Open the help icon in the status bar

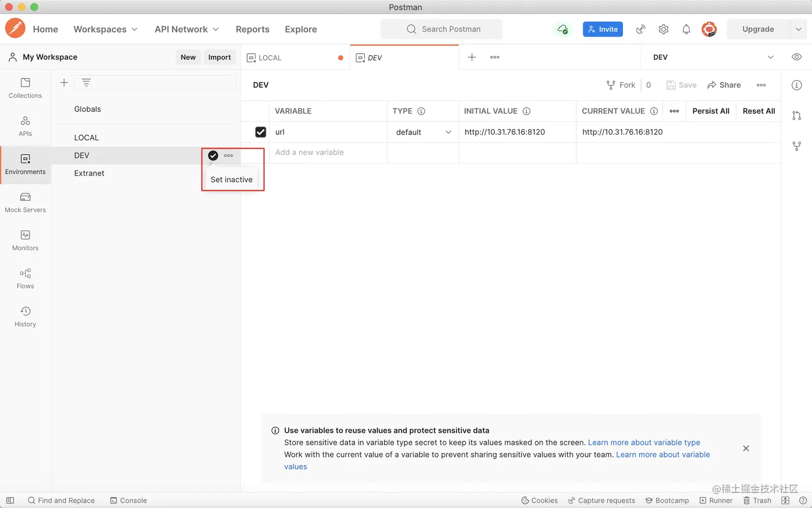[x=802, y=500]
